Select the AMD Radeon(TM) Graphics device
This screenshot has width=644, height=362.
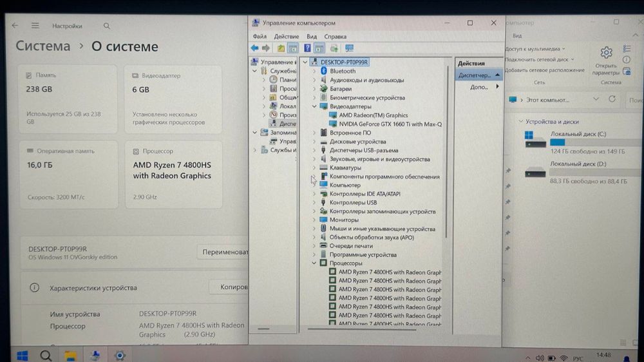(x=373, y=115)
